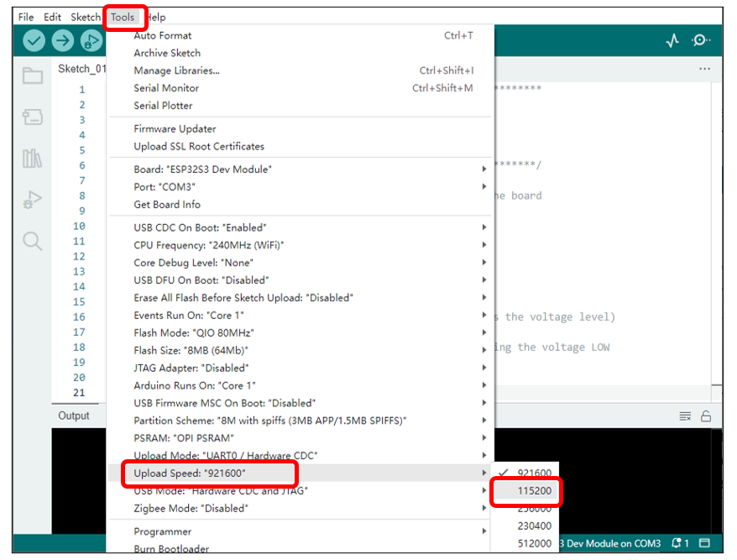The width and height of the screenshot is (737, 560).
Task: Expand the Board ESP32S3 Dev Module submenu
Action: click(x=301, y=170)
